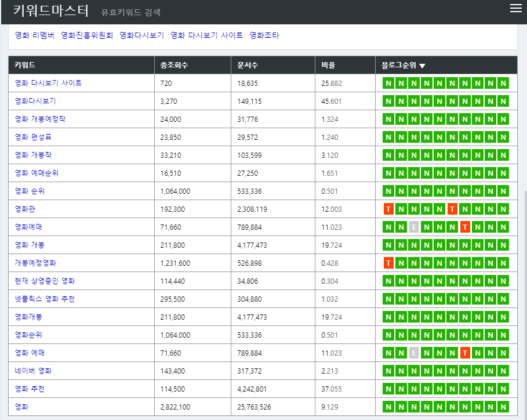Select the document count 18,635

pos(248,84)
